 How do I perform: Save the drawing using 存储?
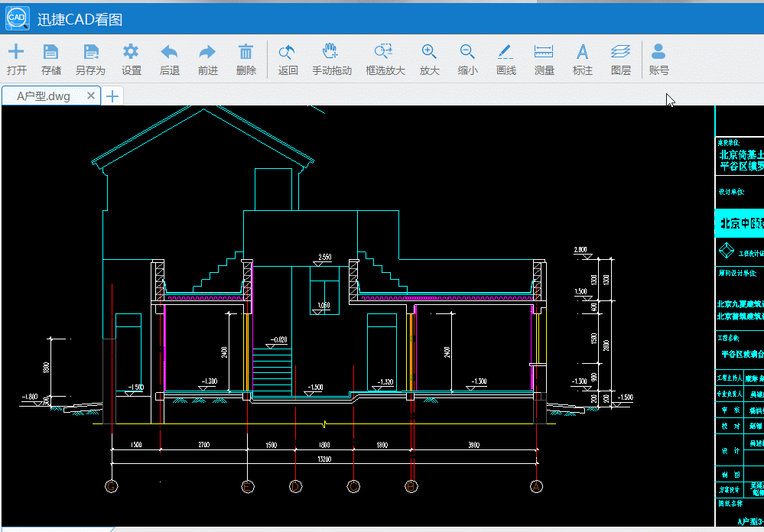pyautogui.click(x=50, y=59)
